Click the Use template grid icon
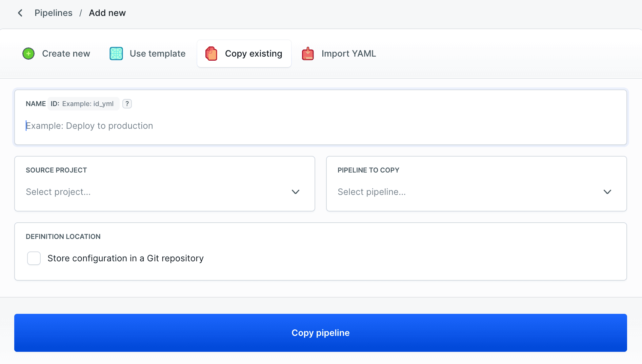Viewport: 642px width, 364px height. [x=116, y=53]
